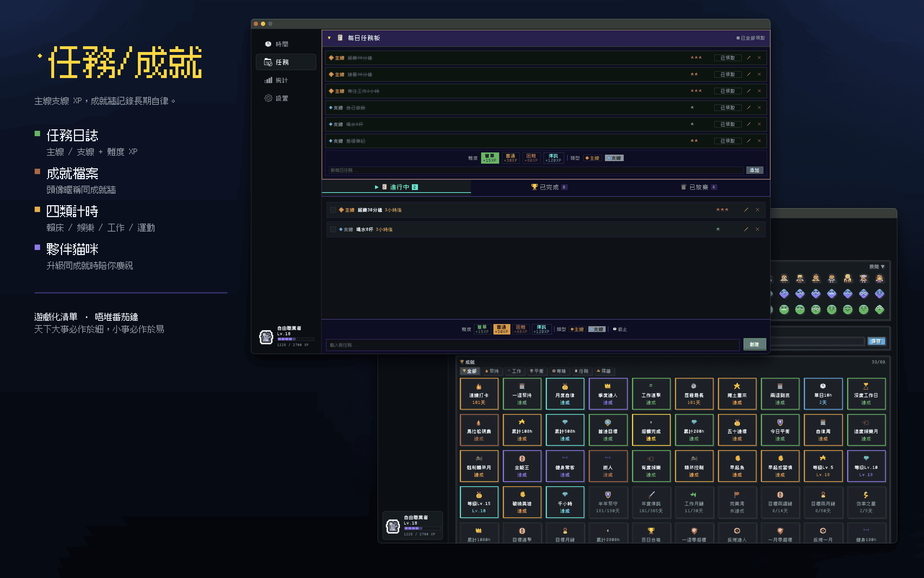Check the in-progress 鍛鍊30分鐘 checkbox
Image resolution: width=924 pixels, height=578 pixels.
(x=333, y=210)
